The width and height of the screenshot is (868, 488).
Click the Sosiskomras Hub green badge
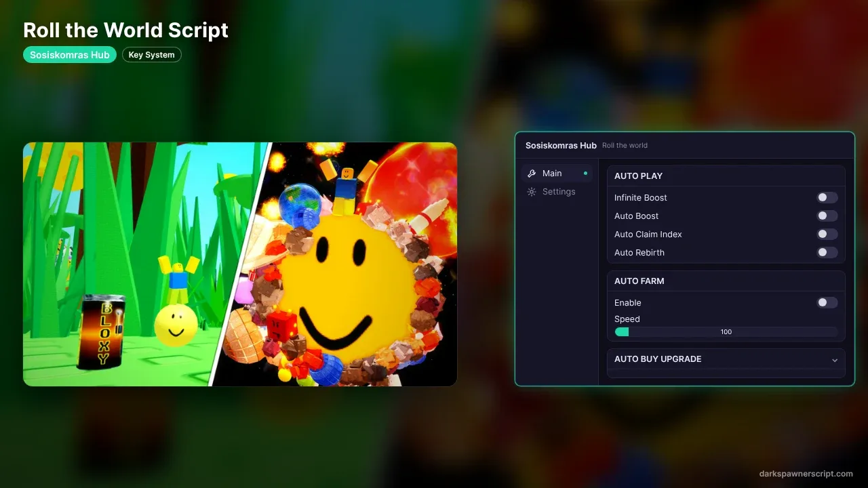click(70, 55)
